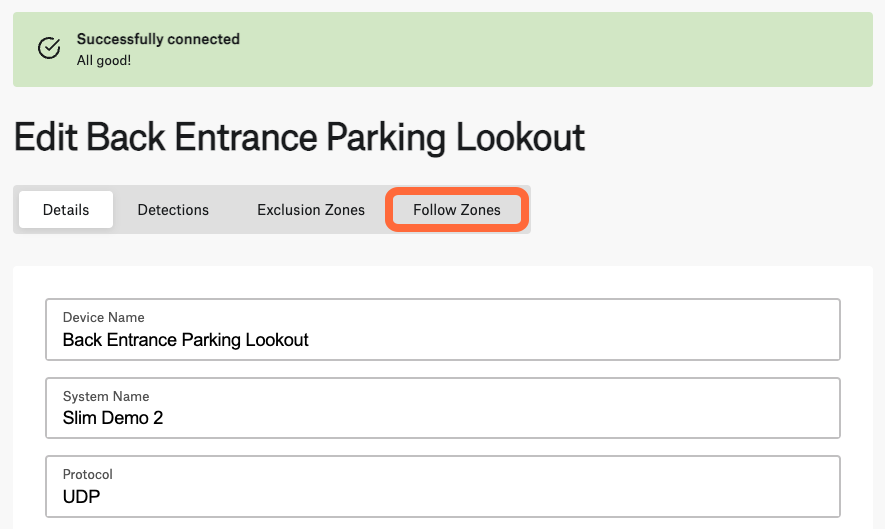Click the "UDP" protocol value text
The height and width of the screenshot is (529, 885).
click(x=81, y=497)
